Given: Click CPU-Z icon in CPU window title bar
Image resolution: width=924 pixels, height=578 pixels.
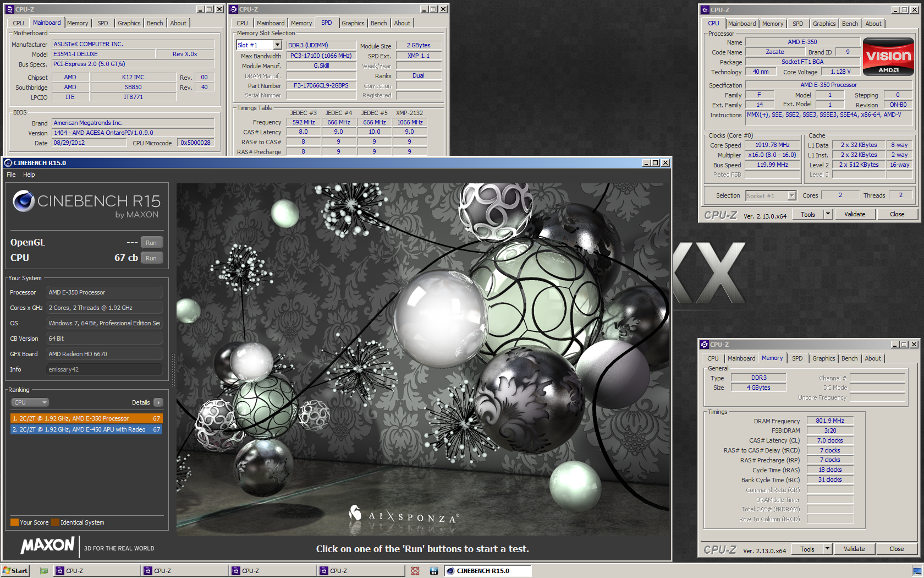Looking at the screenshot, I should coord(705,10).
